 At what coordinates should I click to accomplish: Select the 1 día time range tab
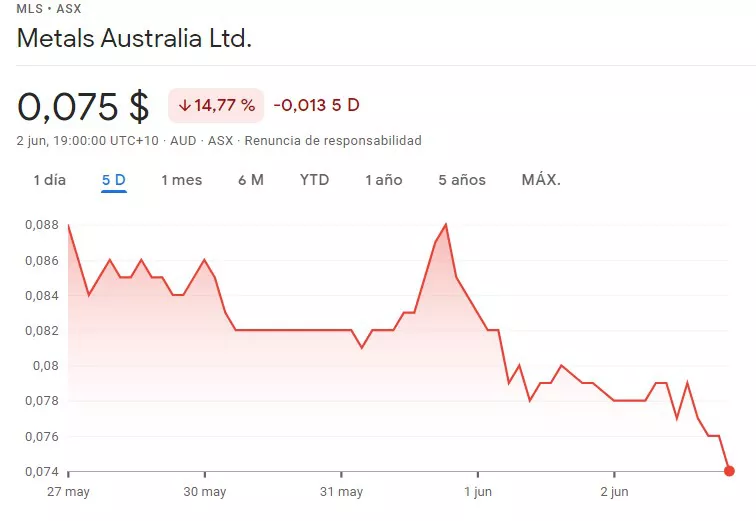click(x=49, y=180)
